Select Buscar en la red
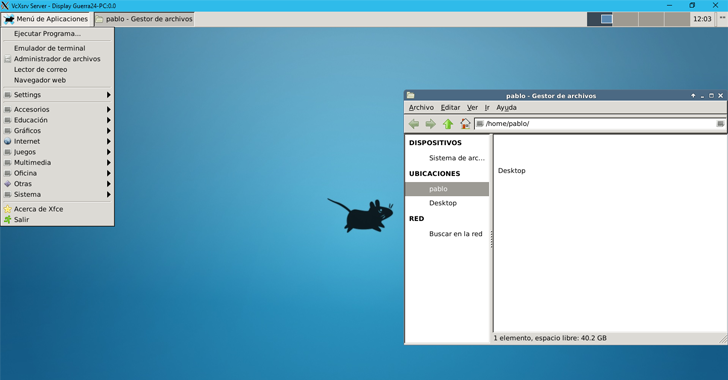728x380 pixels. pyautogui.click(x=447, y=234)
